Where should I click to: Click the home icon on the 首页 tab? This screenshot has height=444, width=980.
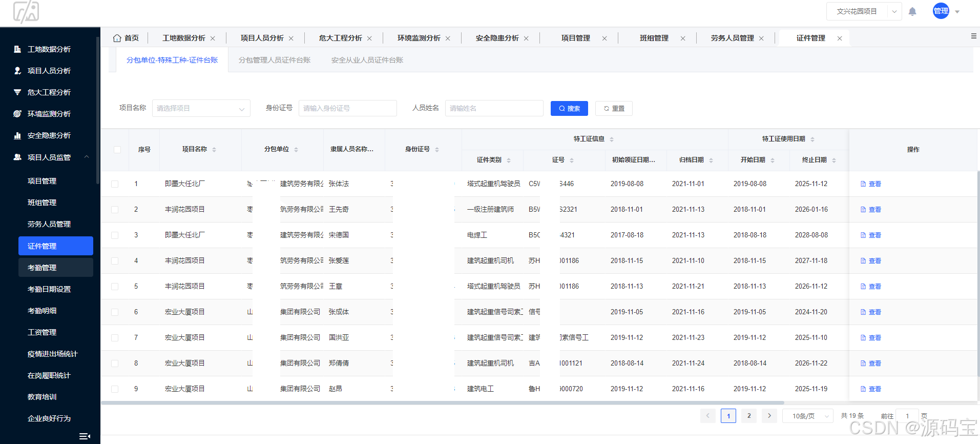click(117, 38)
